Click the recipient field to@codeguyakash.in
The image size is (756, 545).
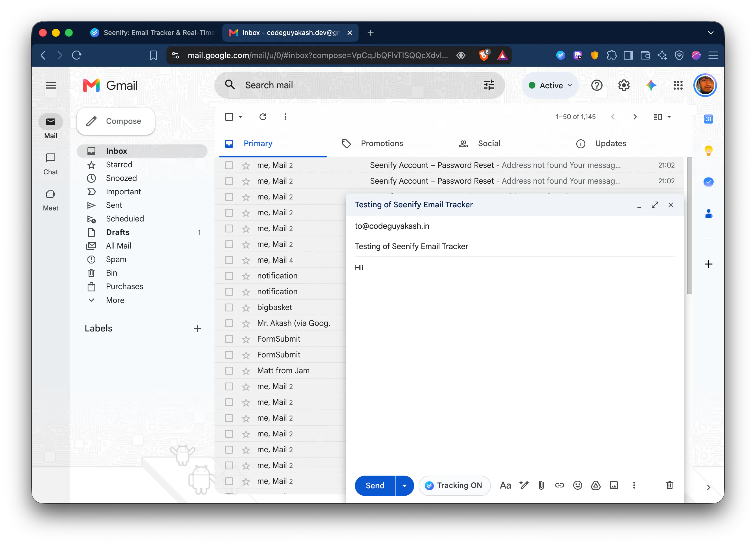pyautogui.click(x=392, y=226)
